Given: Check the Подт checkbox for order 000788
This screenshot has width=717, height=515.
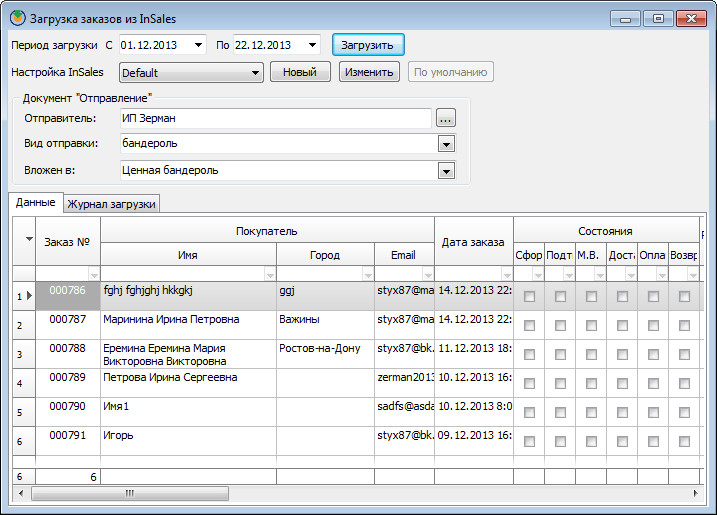Looking at the screenshot, I should coord(560,354).
